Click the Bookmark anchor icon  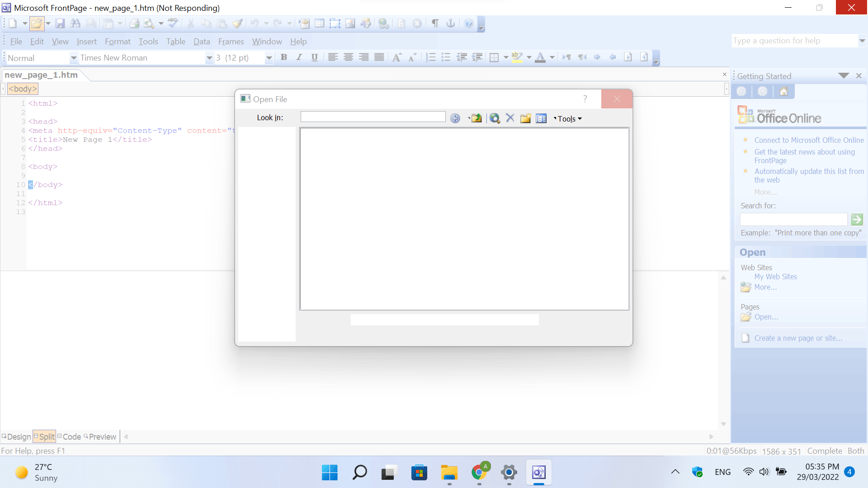point(451,23)
